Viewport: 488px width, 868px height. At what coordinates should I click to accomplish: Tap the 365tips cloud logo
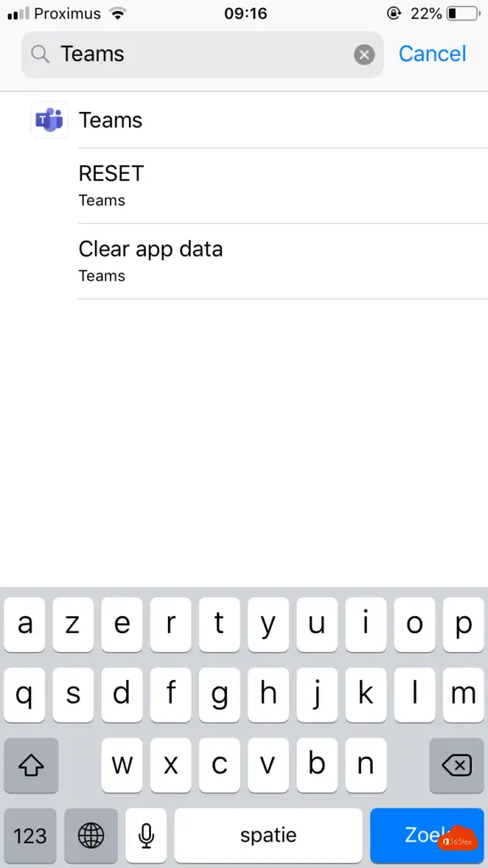coord(458,839)
